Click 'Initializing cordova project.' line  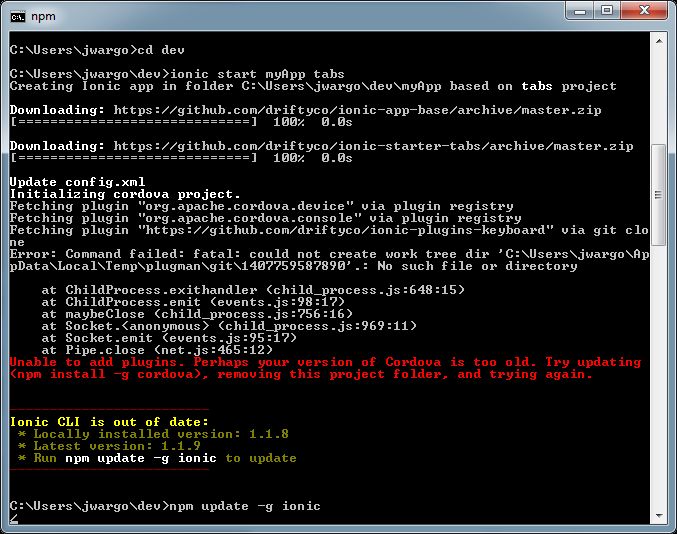pyautogui.click(x=125, y=194)
